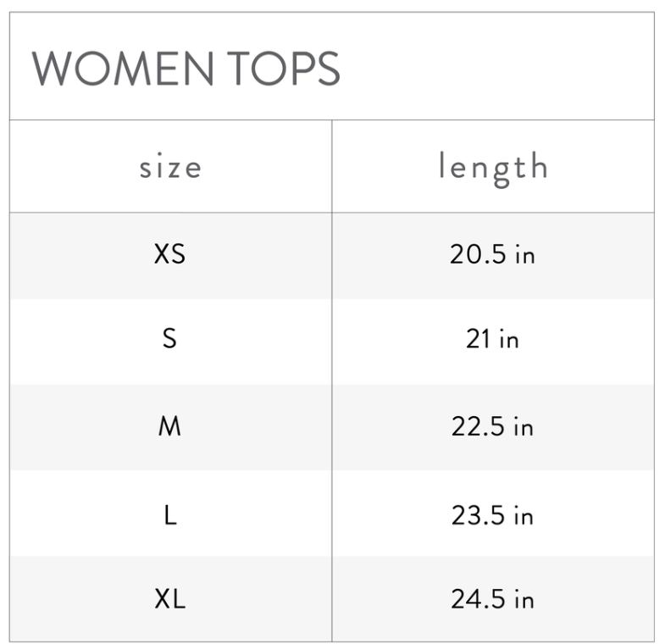Select the M size cell
Image resolution: width=665 pixels, height=644 pixels.
[170, 426]
